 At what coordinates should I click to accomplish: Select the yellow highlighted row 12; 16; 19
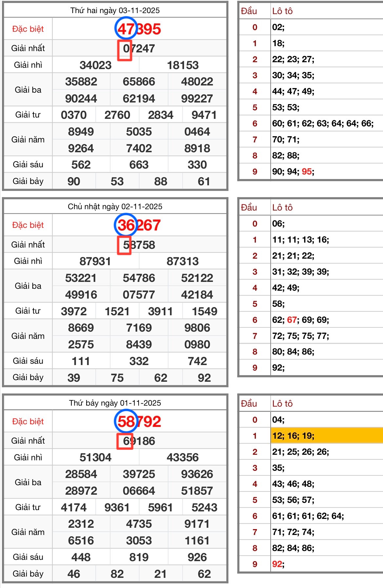326,436
